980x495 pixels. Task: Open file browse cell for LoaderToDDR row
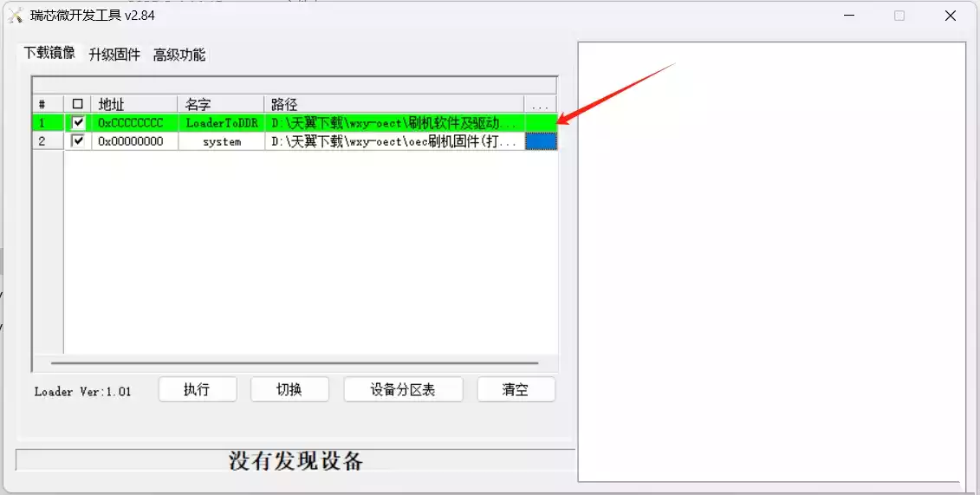(541, 122)
